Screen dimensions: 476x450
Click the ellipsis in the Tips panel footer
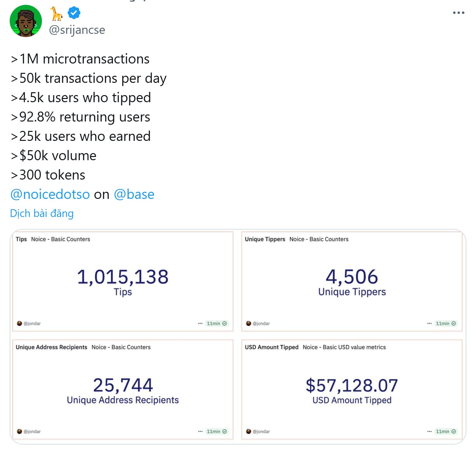point(200,323)
